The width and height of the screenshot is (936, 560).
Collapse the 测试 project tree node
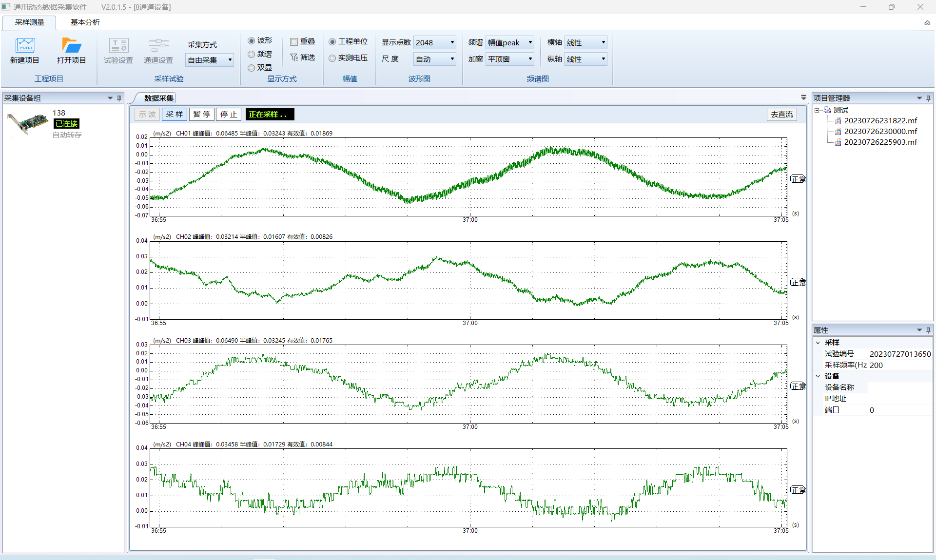(817, 110)
